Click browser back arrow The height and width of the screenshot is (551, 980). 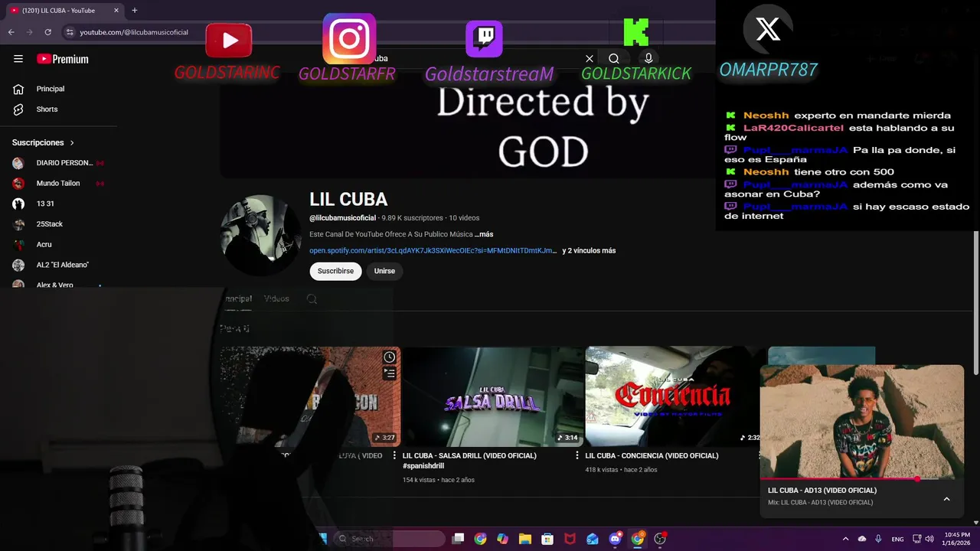coord(11,32)
